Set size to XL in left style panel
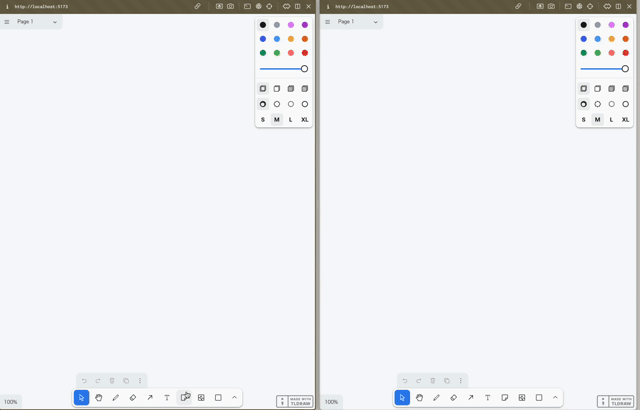 pyautogui.click(x=305, y=119)
